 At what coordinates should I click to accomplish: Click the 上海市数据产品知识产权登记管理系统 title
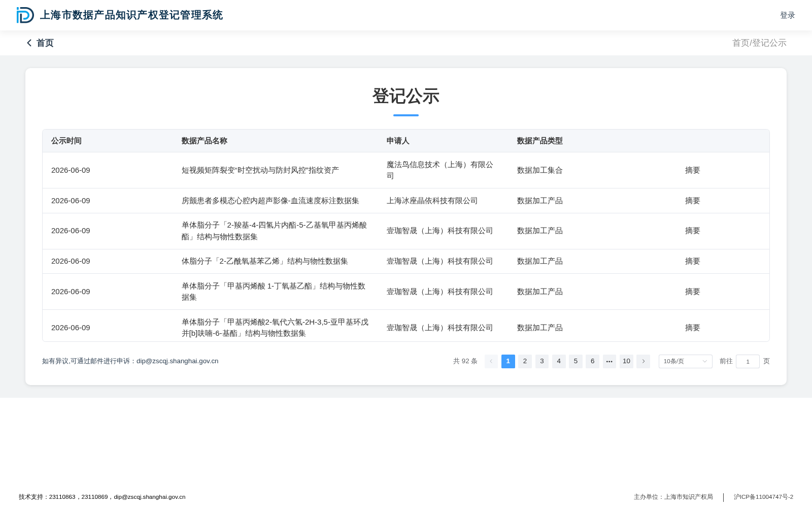tap(131, 15)
